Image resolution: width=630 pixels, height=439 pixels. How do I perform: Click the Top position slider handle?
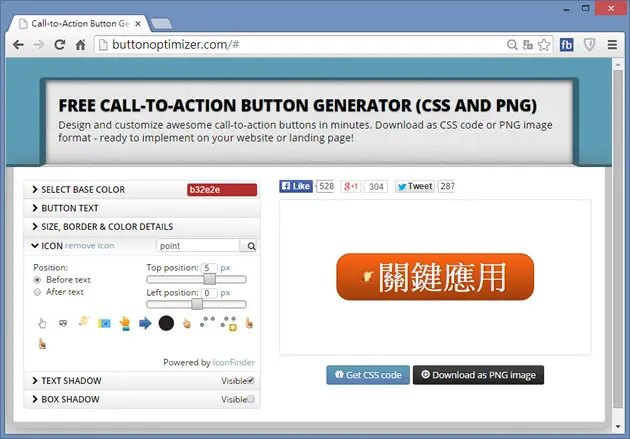[209, 279]
